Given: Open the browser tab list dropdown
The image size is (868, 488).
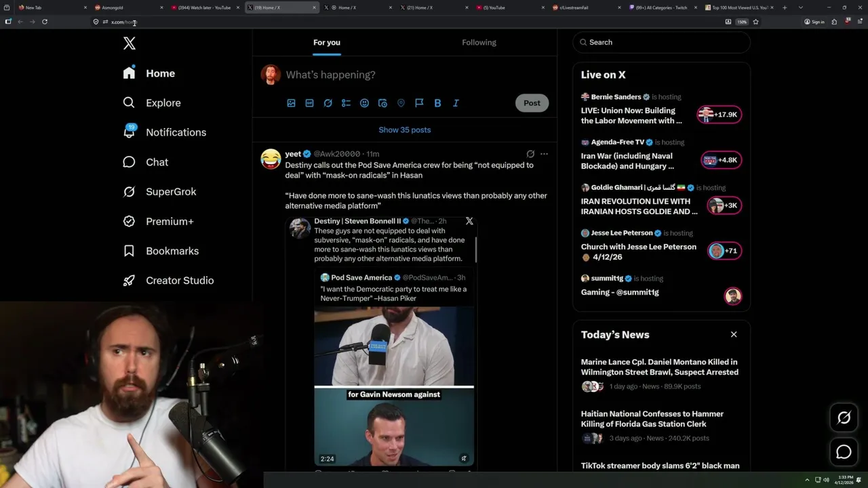Looking at the screenshot, I should [801, 7].
